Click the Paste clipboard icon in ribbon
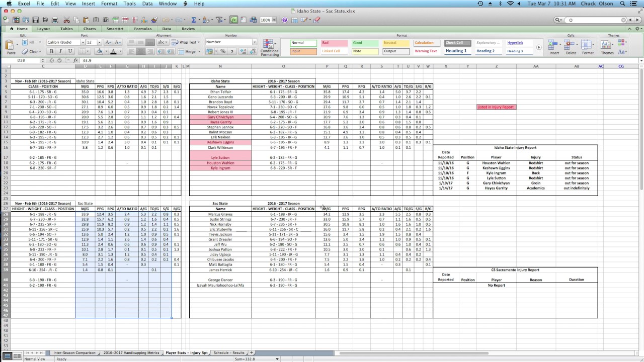The width and height of the screenshot is (644, 362). 11,46
